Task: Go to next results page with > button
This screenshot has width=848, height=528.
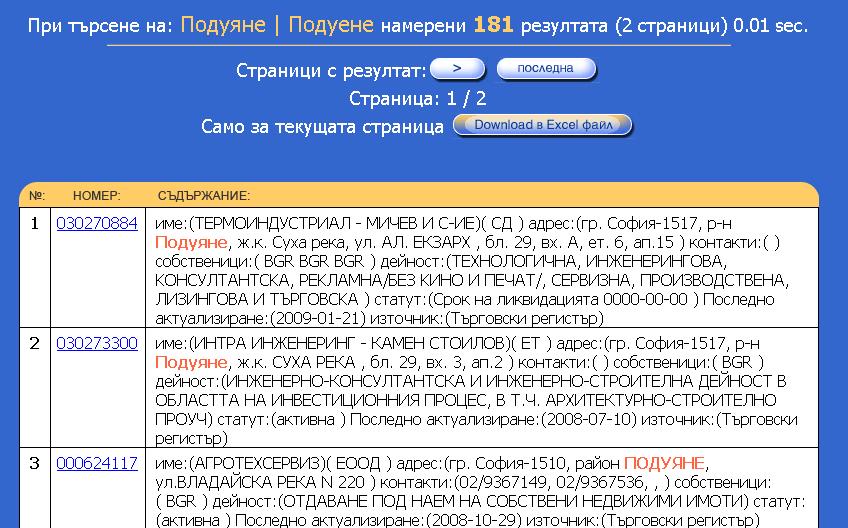Action: coord(458,69)
